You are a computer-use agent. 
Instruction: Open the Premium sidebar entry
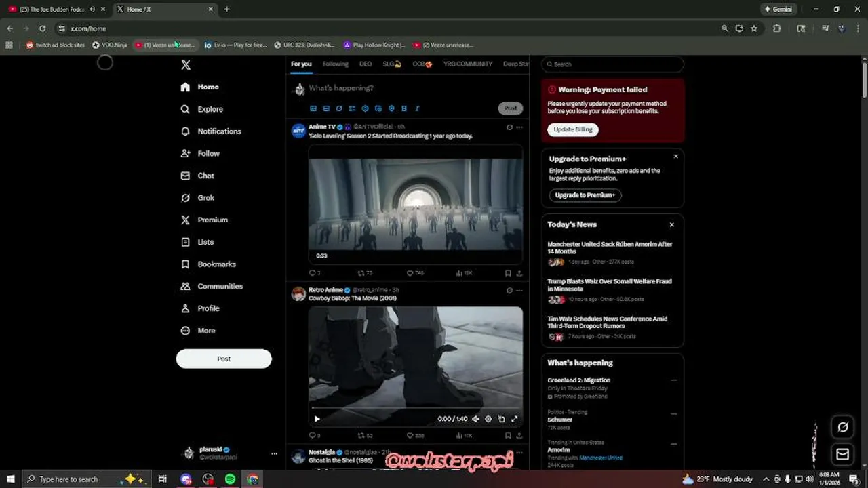point(204,220)
